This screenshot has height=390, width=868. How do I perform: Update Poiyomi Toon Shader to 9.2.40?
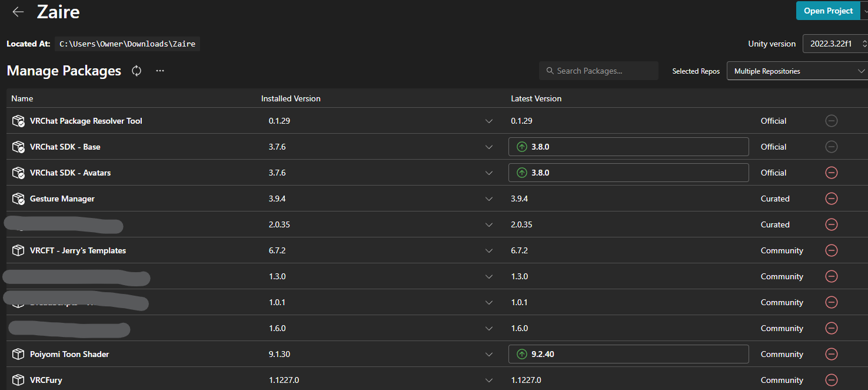coord(628,354)
